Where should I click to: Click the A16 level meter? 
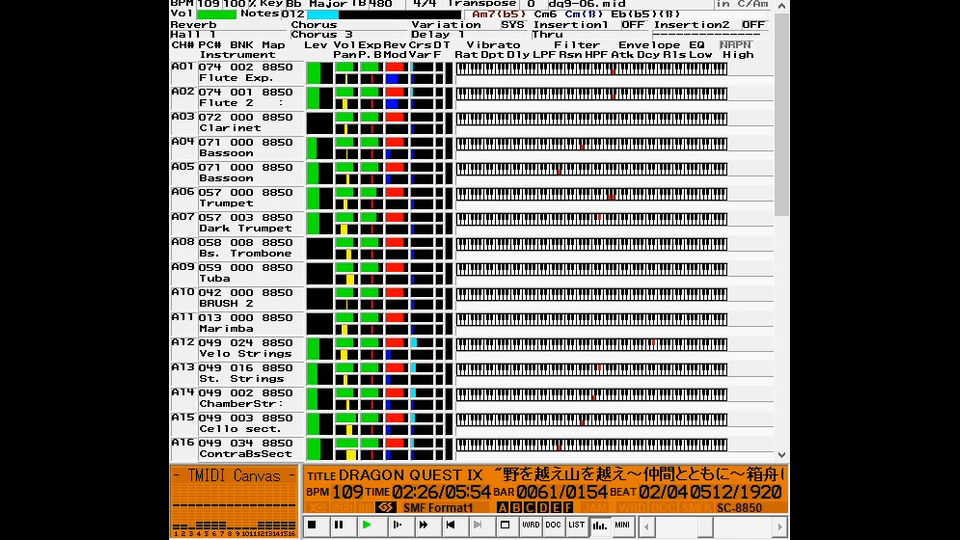[x=320, y=449]
